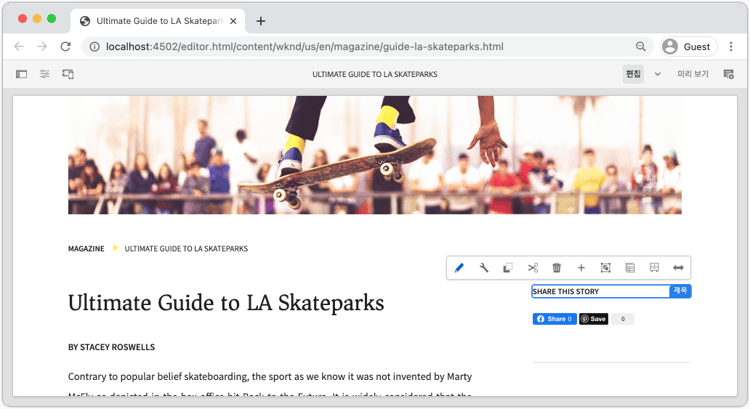Switch to 편집 (Edit) mode

tap(633, 74)
